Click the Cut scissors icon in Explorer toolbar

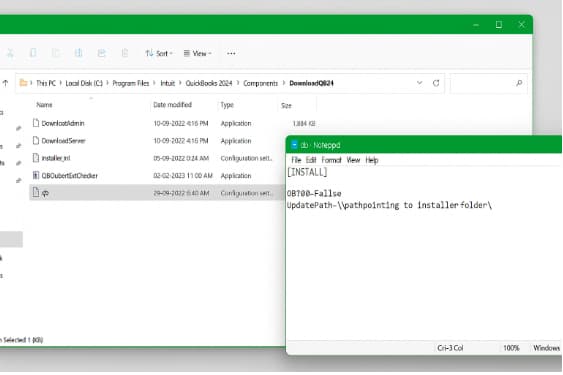[10, 54]
